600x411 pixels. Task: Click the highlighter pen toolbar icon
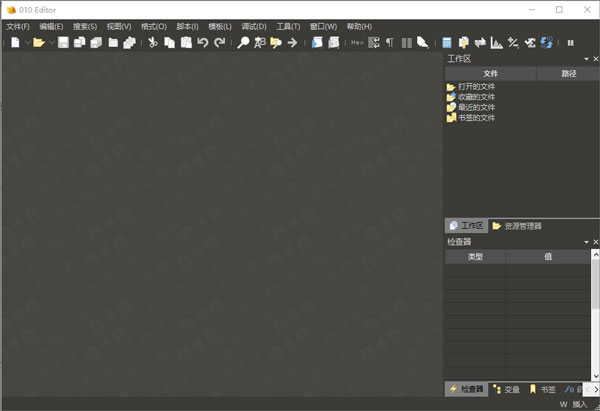click(422, 42)
